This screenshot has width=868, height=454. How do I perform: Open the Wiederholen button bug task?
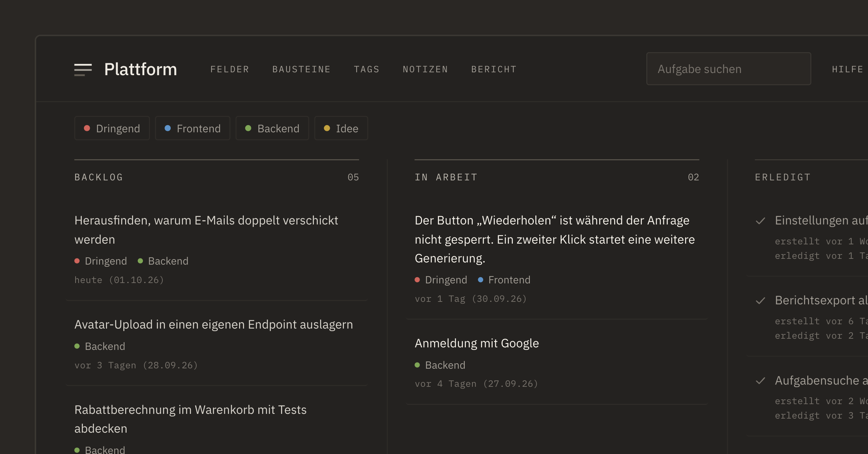tap(554, 239)
